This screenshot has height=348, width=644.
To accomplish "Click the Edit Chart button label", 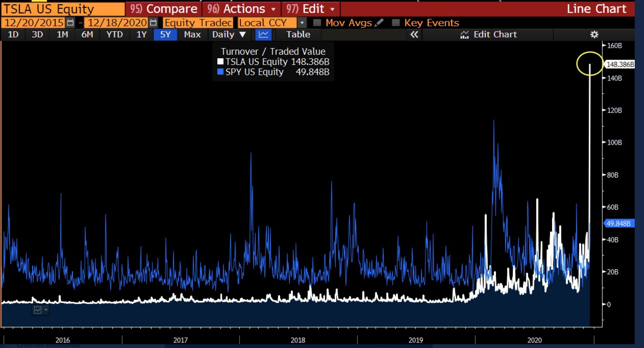I will click(495, 35).
